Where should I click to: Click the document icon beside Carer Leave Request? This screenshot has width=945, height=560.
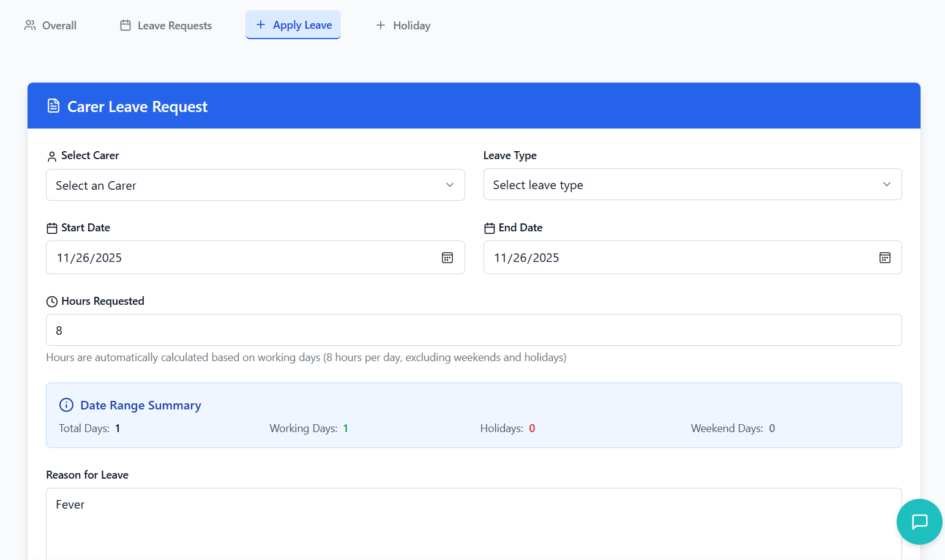(x=54, y=106)
